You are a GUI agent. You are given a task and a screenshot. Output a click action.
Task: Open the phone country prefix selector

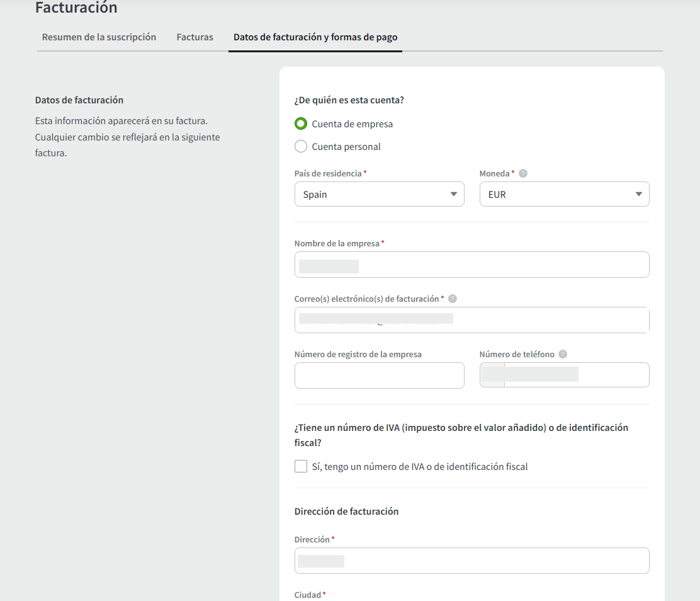(x=492, y=375)
